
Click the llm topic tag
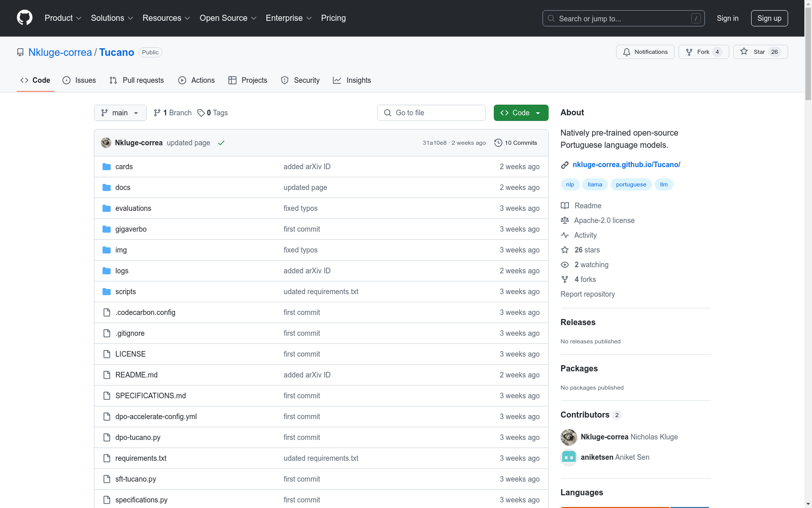664,184
